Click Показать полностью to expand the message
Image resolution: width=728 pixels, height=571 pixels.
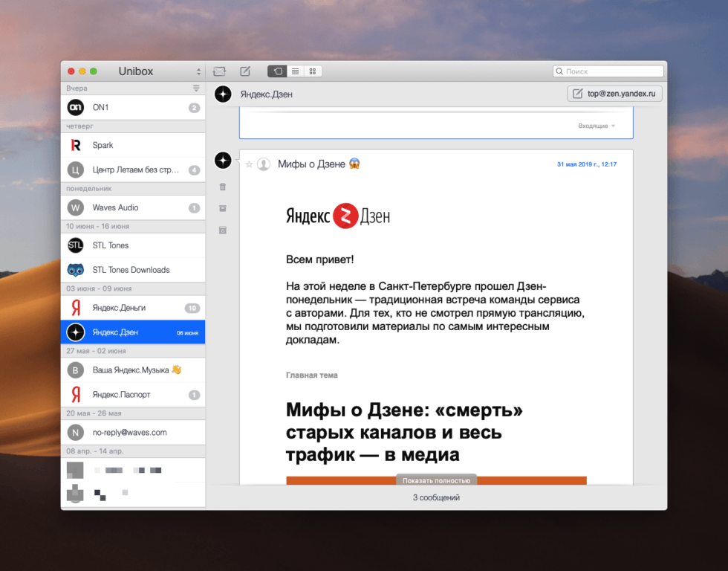(x=436, y=480)
